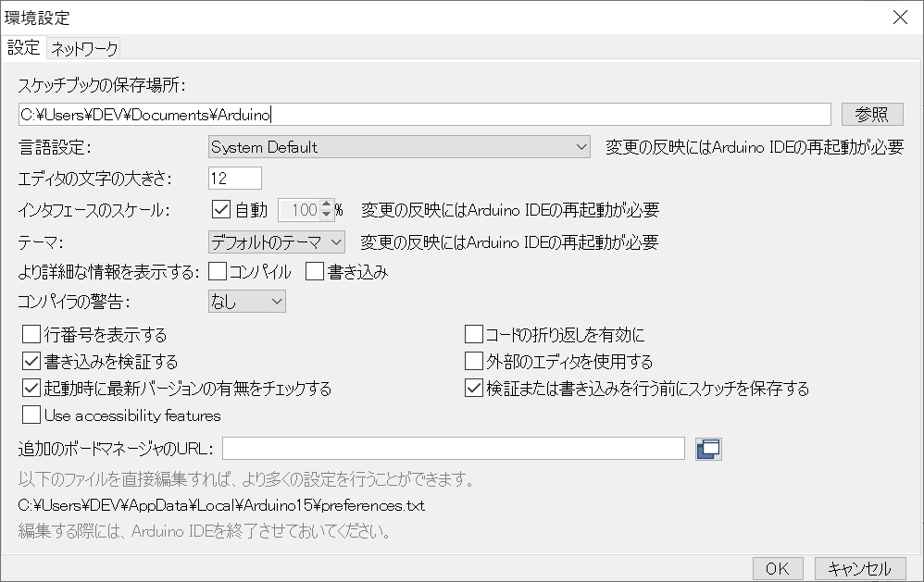Increase interface scale with up arrow
The image size is (924, 582).
pos(327,204)
